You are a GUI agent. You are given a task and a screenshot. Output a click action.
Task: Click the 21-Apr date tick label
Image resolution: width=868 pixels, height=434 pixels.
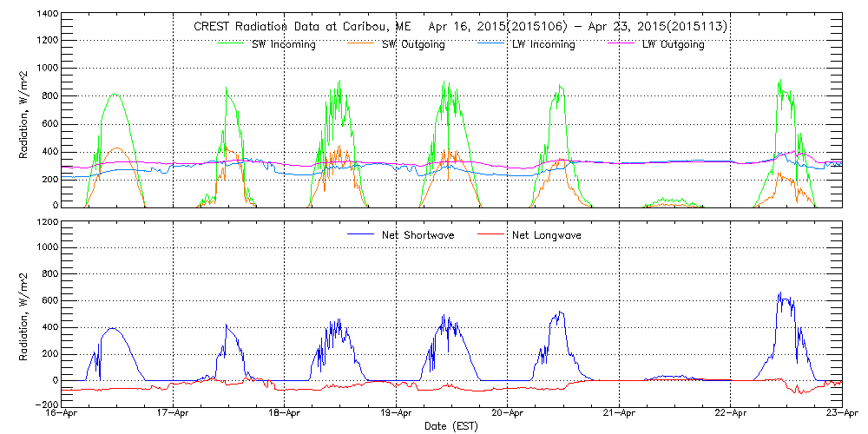(x=619, y=414)
